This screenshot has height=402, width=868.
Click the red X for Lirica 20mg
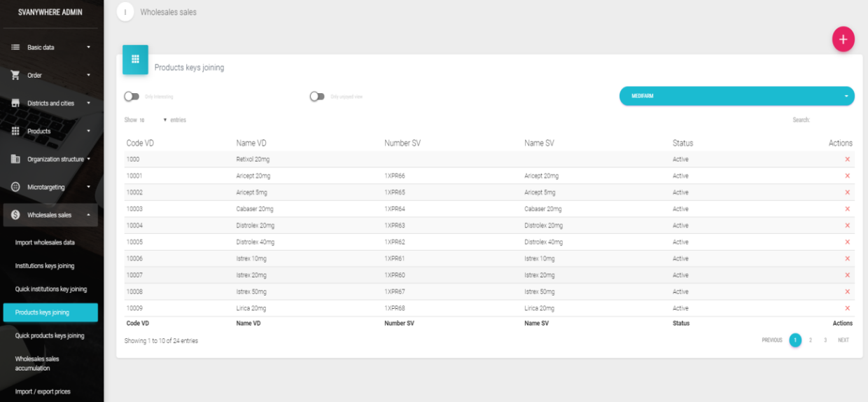tap(847, 308)
